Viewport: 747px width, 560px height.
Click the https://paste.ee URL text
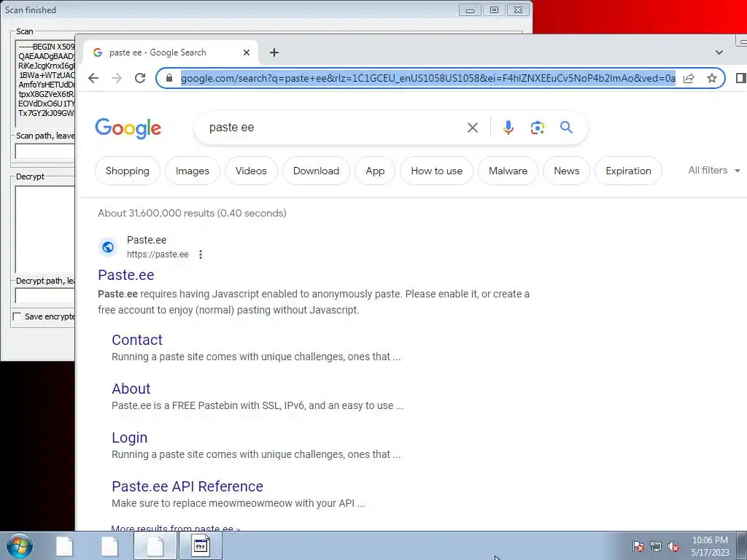pyautogui.click(x=158, y=254)
